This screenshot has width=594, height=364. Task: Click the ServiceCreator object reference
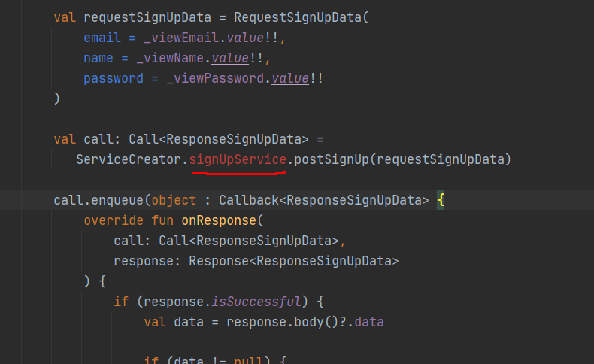click(129, 159)
